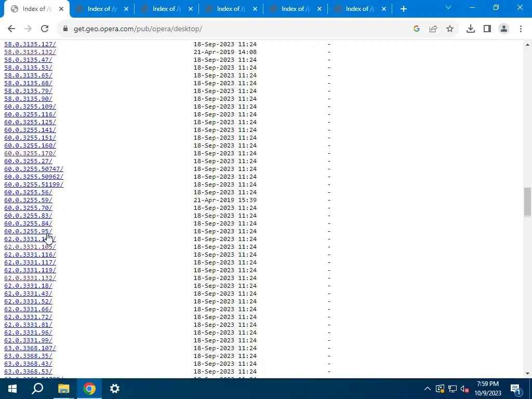This screenshot has width=532, height=399.
Task: Switch to the sixth Index of tab
Action: pyautogui.click(x=360, y=9)
